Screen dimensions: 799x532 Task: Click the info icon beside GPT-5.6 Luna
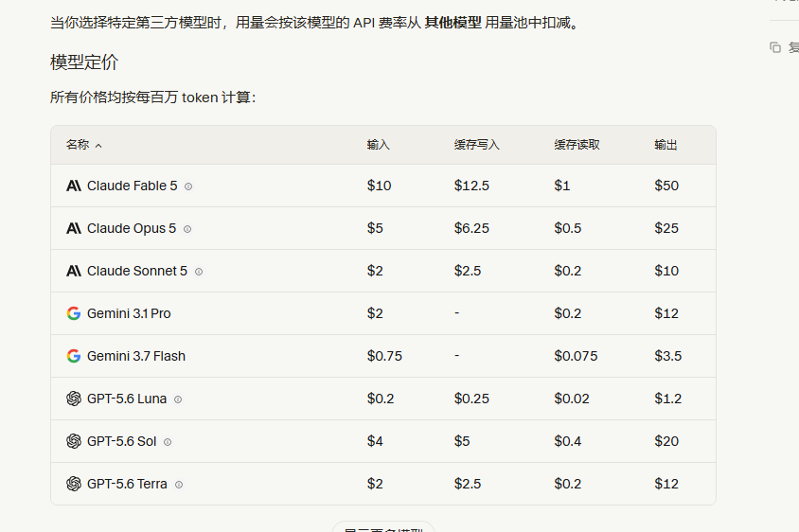(x=178, y=399)
